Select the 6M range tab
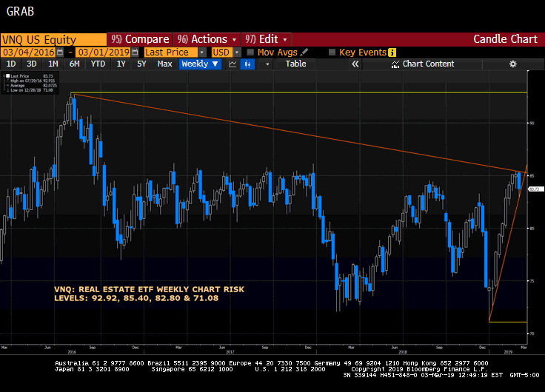Image resolution: width=545 pixels, height=392 pixels. point(74,64)
